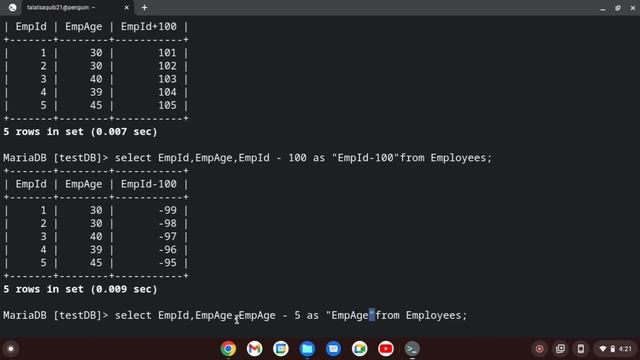Click the highlighted quote after "EmpAge
Screen dimensions: 640x360
(371, 315)
